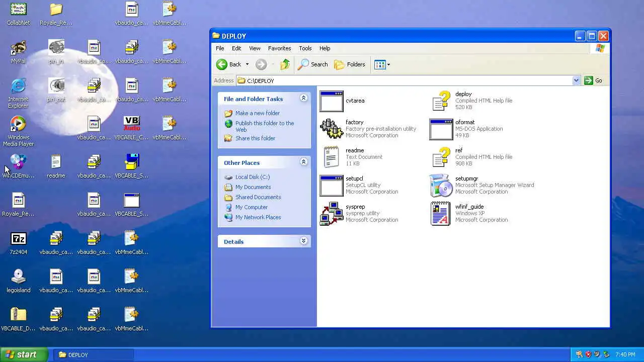Click the DEPLOY taskbar button

tap(94, 355)
